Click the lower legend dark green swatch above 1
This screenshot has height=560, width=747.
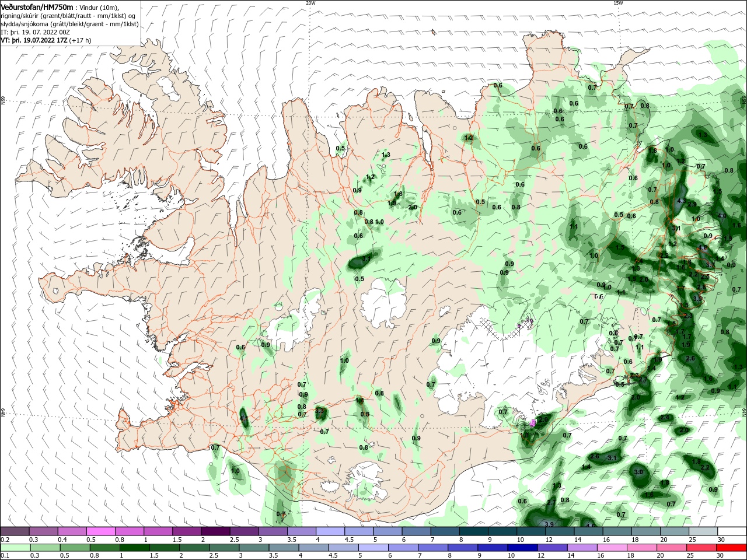pos(135,548)
